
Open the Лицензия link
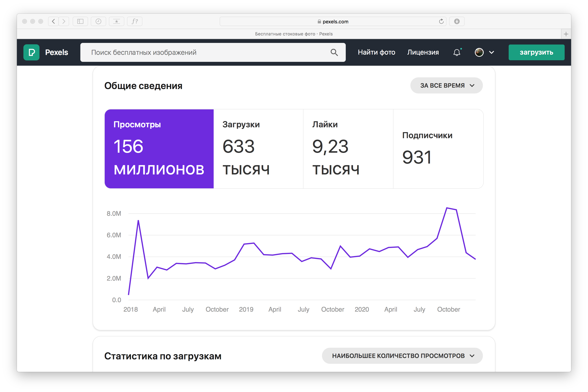pos(423,52)
